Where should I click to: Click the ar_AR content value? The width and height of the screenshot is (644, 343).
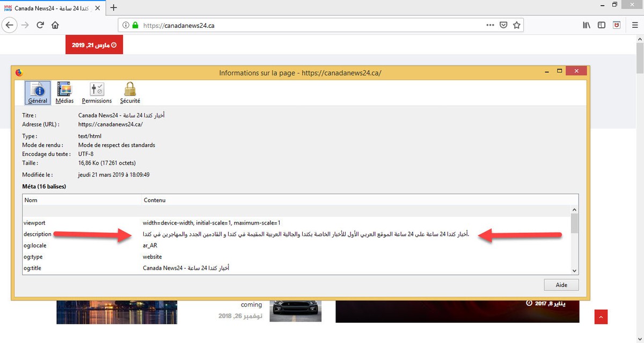pyautogui.click(x=150, y=245)
